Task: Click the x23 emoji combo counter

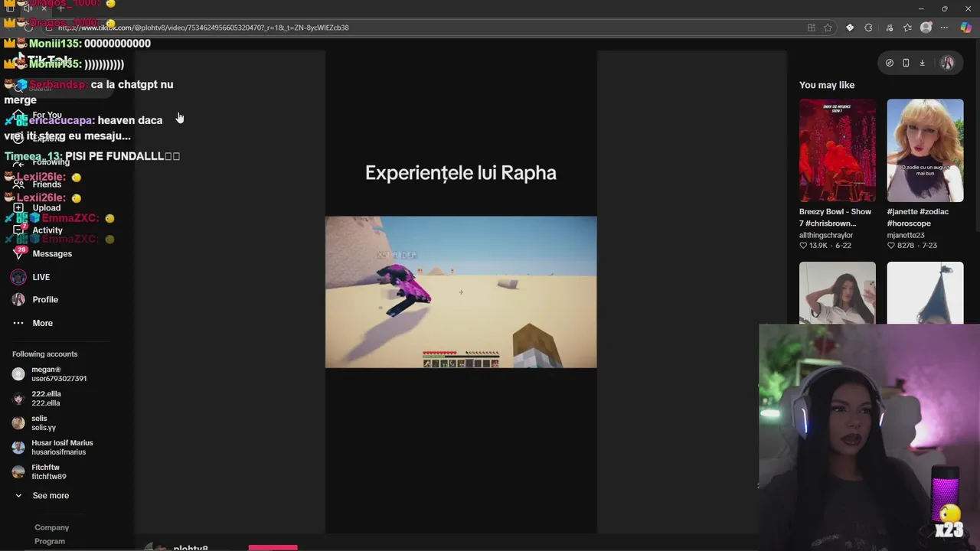Action: tap(949, 523)
